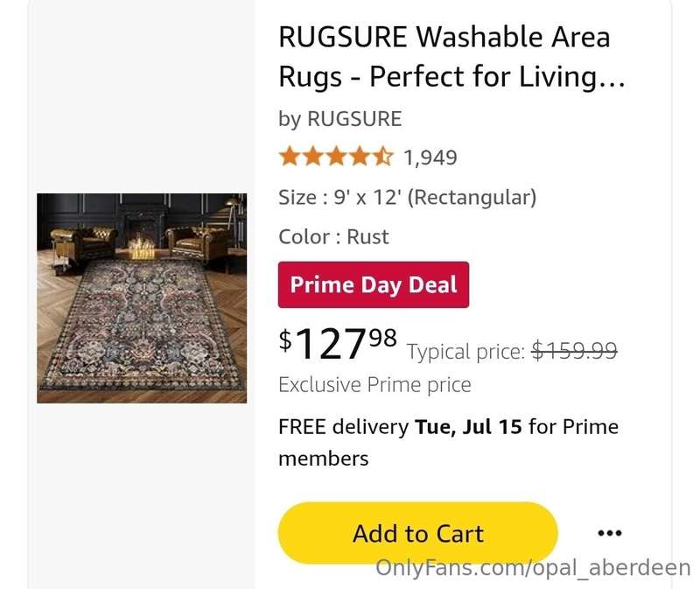Open the rug product thumbnail image
Viewport: 700px width, 589px height.
pyautogui.click(x=142, y=298)
